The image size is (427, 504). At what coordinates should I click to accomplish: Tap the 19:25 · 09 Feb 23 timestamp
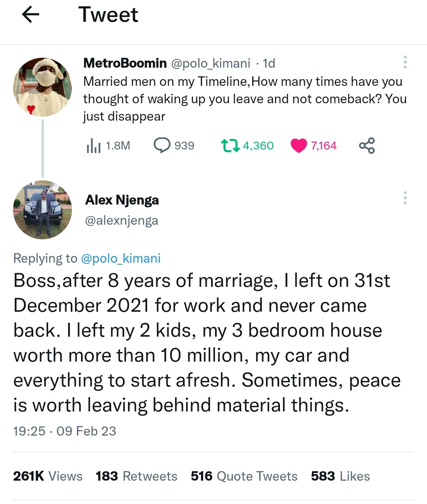[x=64, y=431]
